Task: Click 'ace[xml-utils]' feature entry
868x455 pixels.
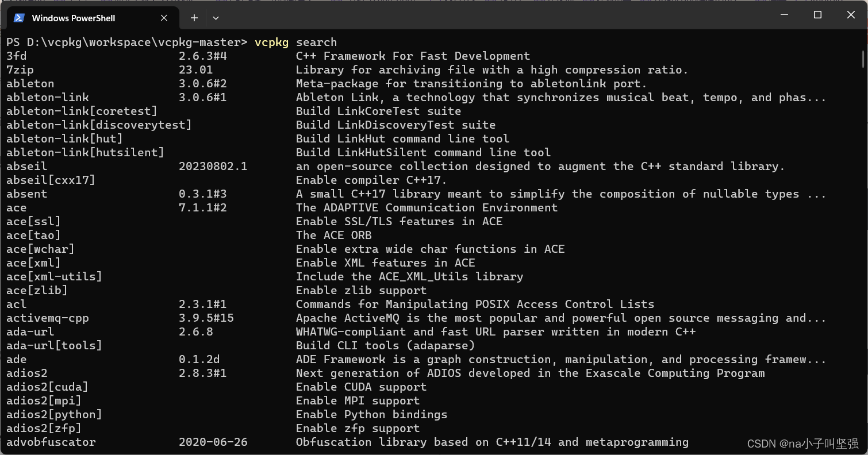Action: coord(54,276)
